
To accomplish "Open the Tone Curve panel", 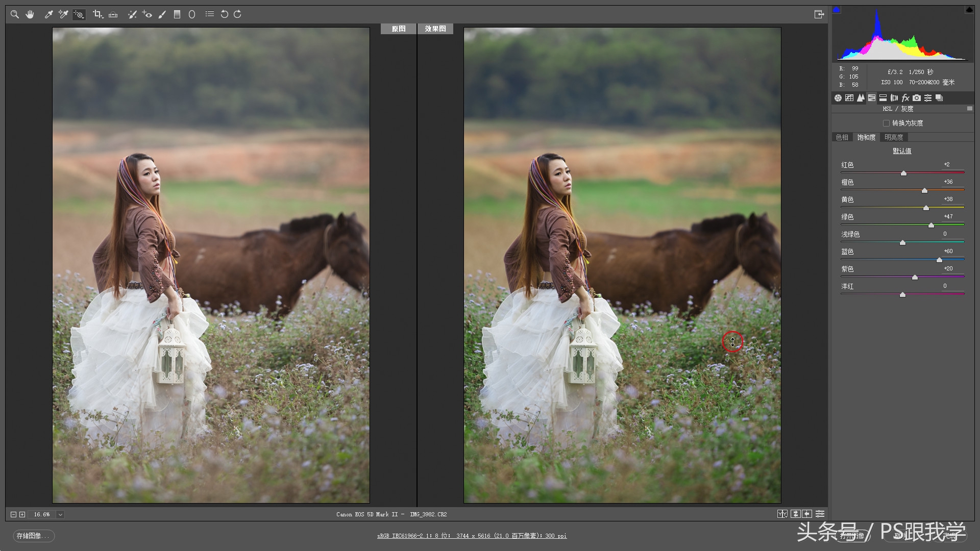I will pyautogui.click(x=849, y=97).
